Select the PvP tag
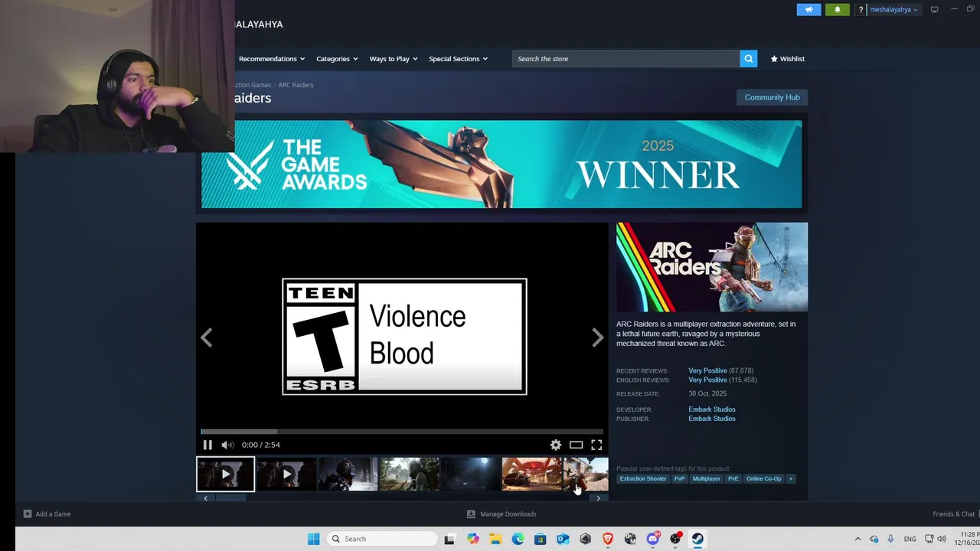This screenshot has height=551, width=980. [x=679, y=479]
